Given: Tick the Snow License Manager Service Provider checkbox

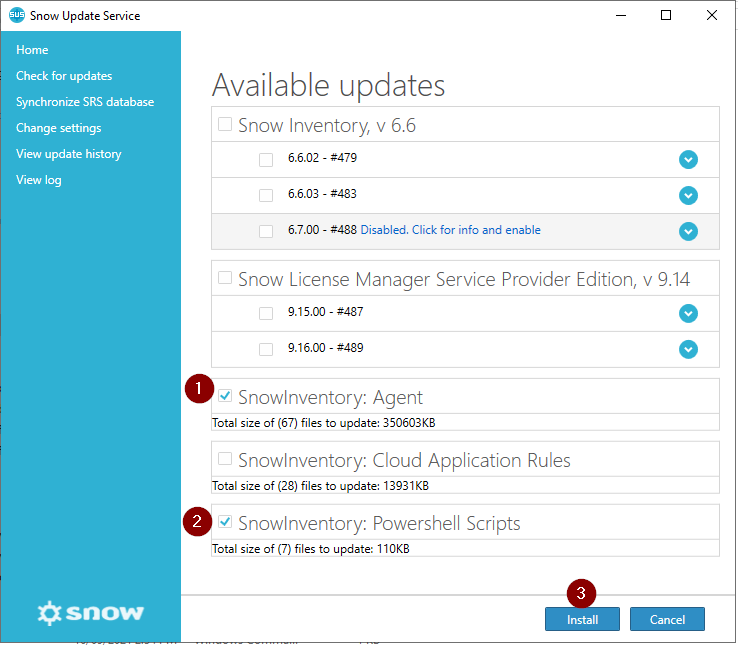Looking at the screenshot, I should coord(225,278).
